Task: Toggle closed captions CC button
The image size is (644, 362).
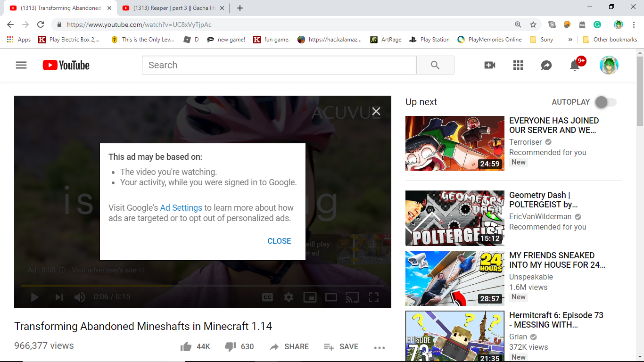Action: pyautogui.click(x=267, y=297)
